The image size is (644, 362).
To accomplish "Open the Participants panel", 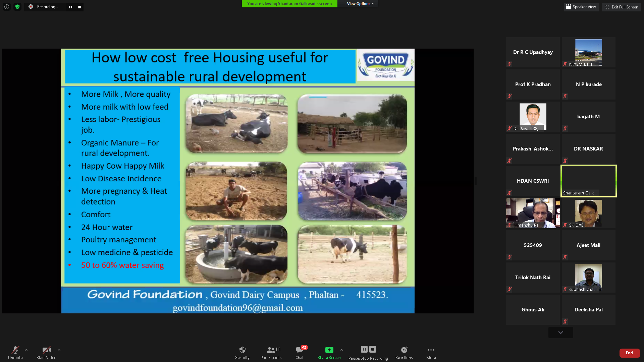I will tap(271, 350).
